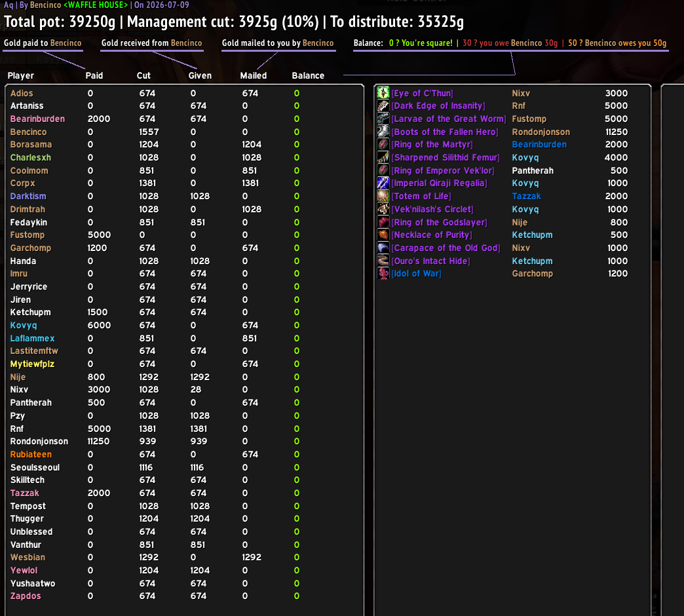
Task: Click the Player column header
Action: (20, 75)
